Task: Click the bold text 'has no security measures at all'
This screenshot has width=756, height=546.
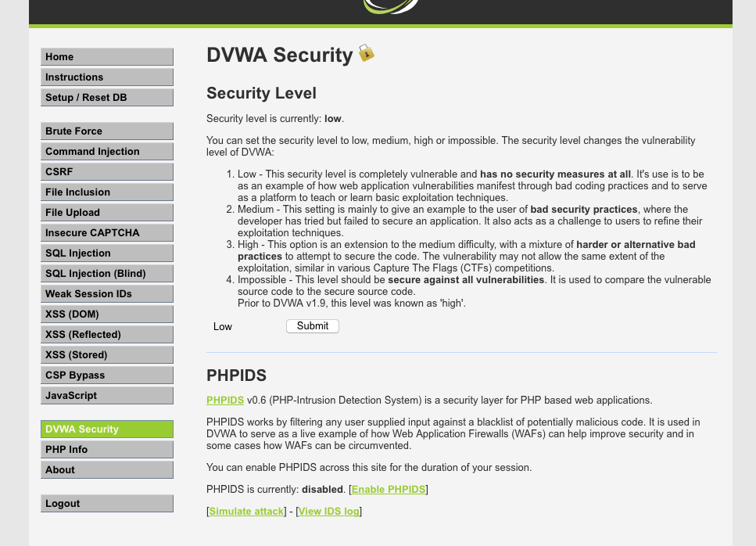Action: [555, 174]
